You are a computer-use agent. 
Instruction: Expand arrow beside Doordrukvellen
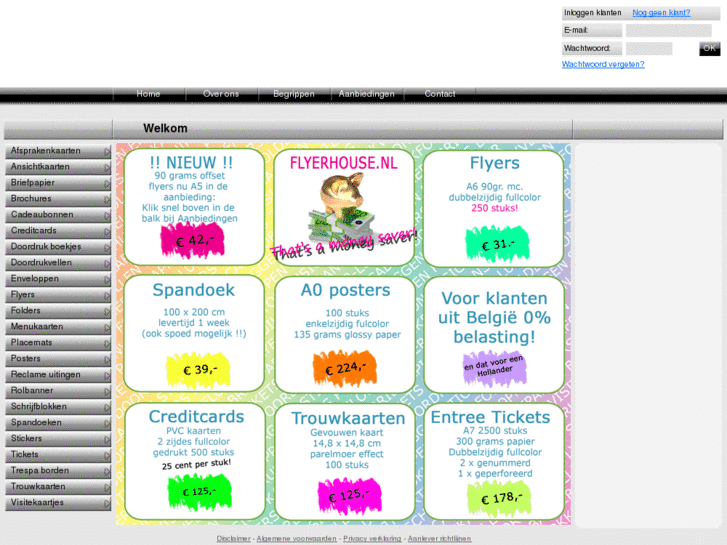tap(107, 264)
